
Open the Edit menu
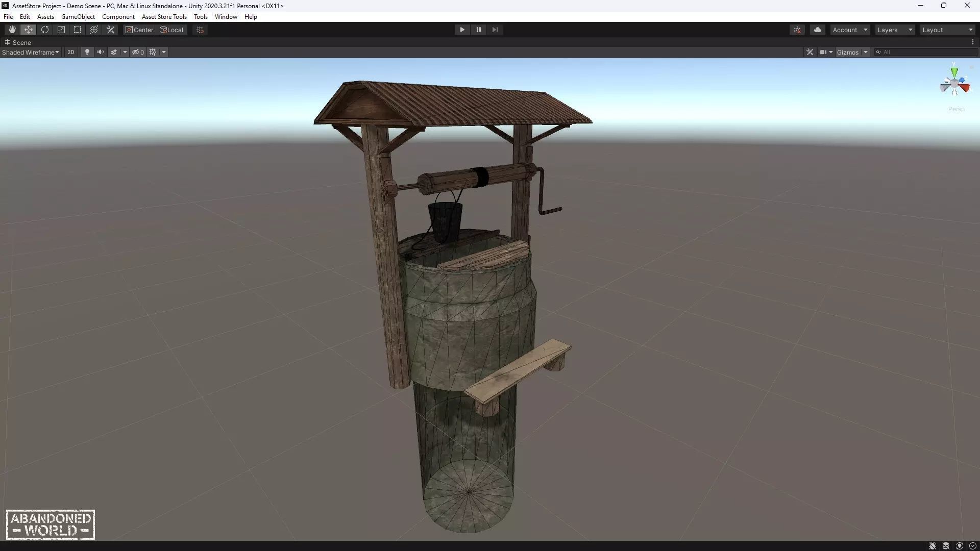(25, 16)
